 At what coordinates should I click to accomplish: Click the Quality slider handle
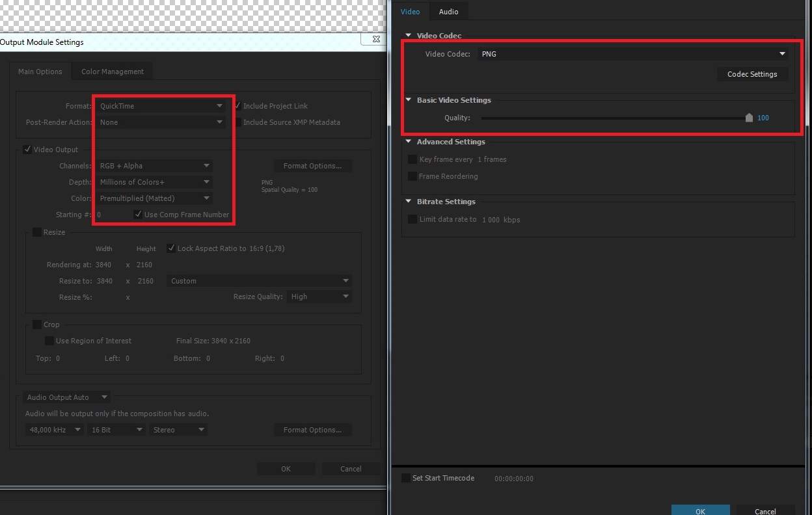click(749, 118)
